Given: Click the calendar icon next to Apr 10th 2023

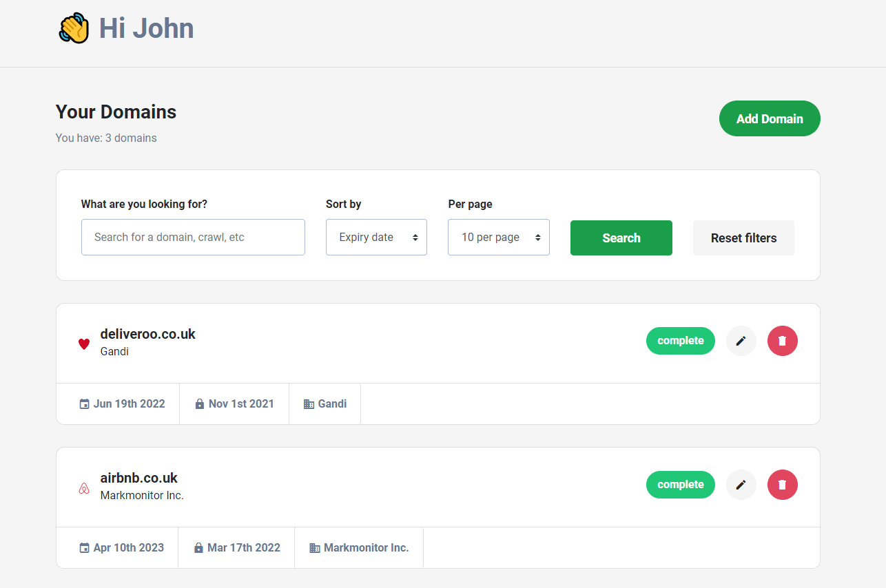Looking at the screenshot, I should tap(85, 548).
